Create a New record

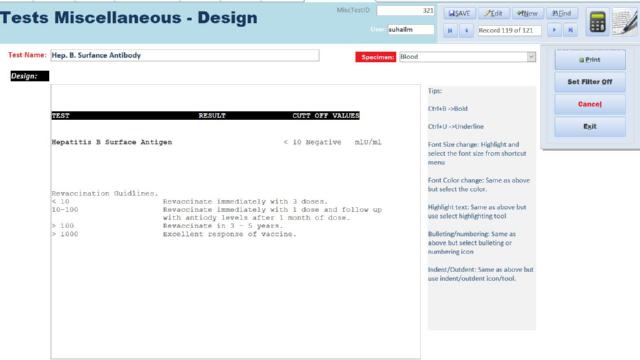tap(527, 13)
